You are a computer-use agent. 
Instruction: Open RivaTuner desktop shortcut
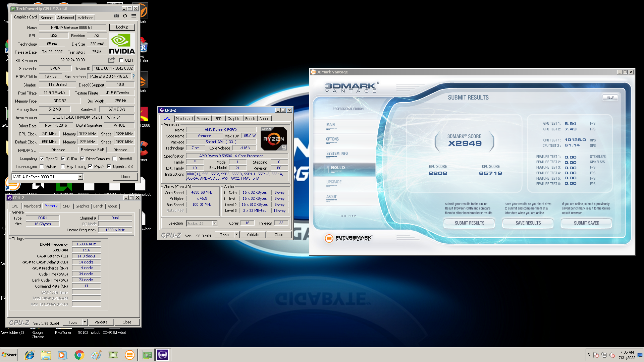(x=63, y=333)
